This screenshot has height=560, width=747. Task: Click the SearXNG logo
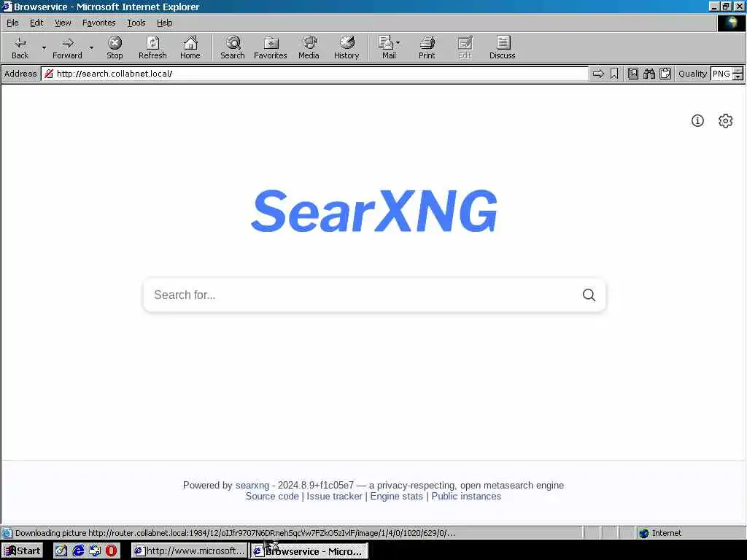374,211
